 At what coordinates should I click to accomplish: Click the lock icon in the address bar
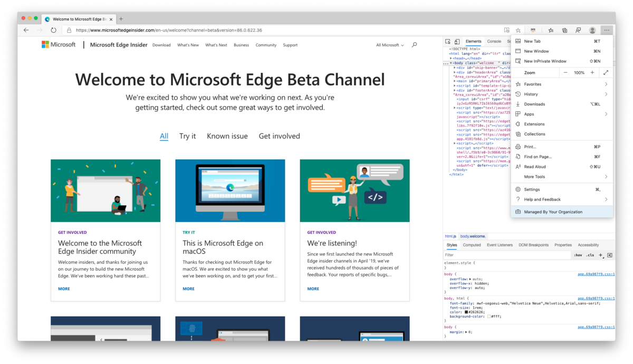click(x=69, y=30)
